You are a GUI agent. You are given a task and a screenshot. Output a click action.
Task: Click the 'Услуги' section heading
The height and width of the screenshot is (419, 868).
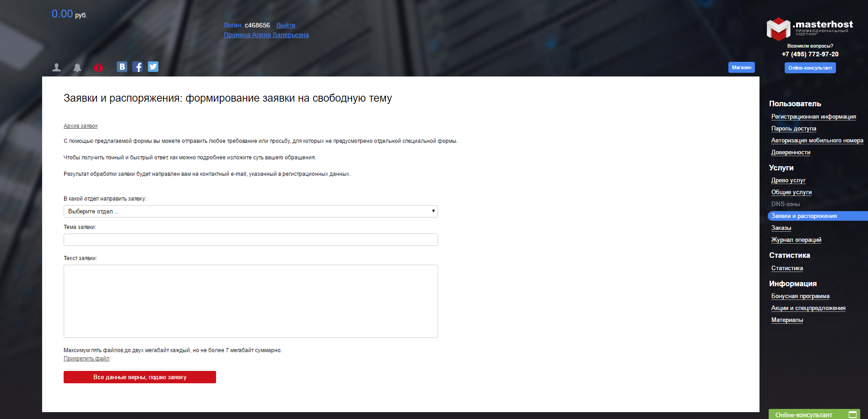(781, 168)
